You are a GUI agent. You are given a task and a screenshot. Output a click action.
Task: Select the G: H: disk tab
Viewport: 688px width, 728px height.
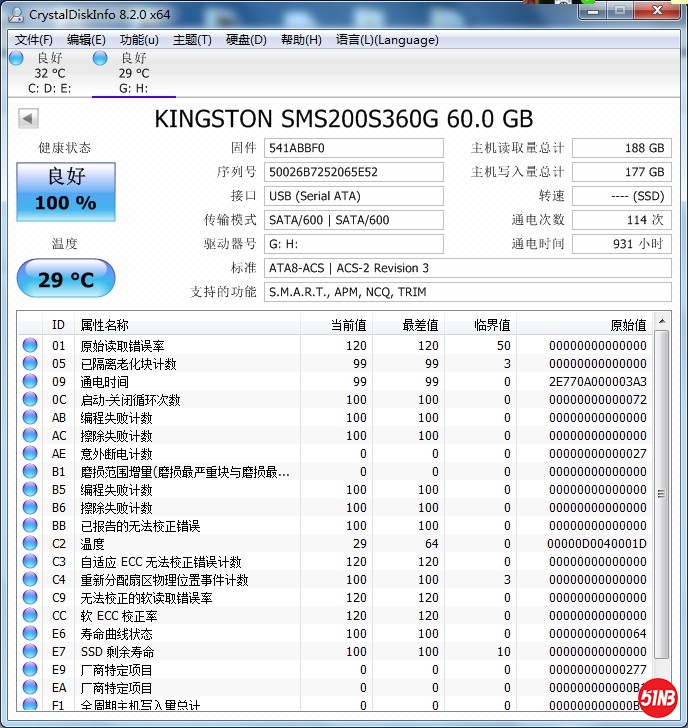pyautogui.click(x=134, y=73)
